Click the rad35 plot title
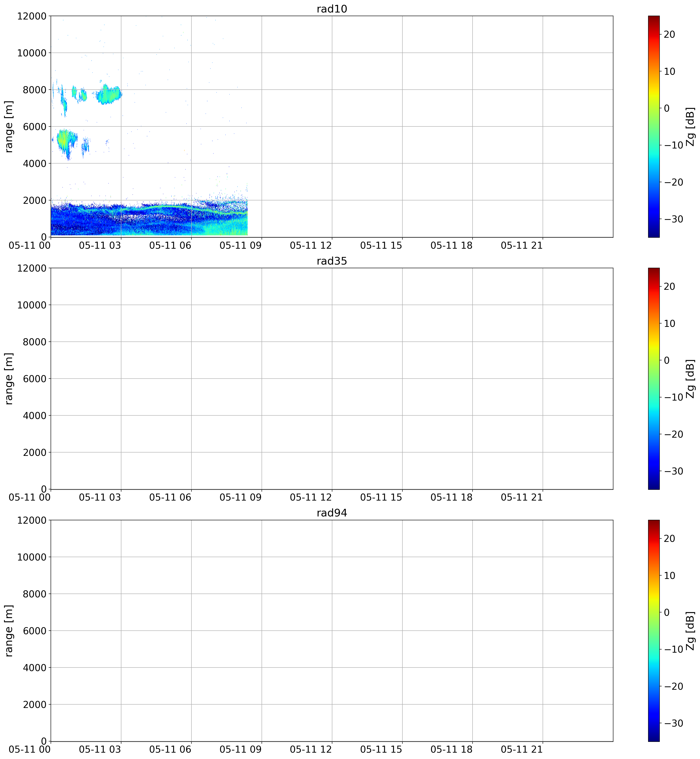The height and width of the screenshot is (759, 700). coord(332,261)
